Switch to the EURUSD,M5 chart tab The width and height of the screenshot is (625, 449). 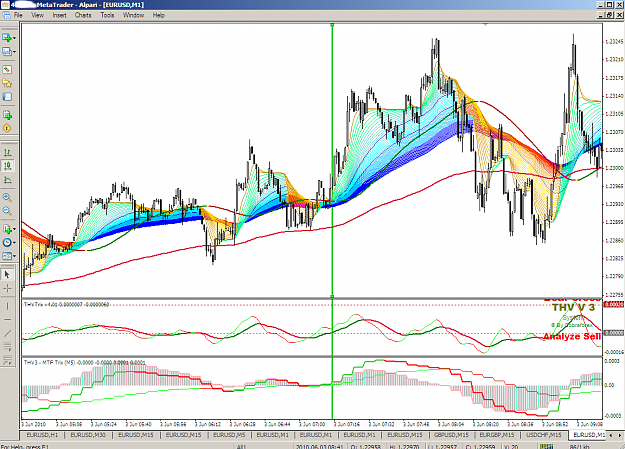pos(229,435)
